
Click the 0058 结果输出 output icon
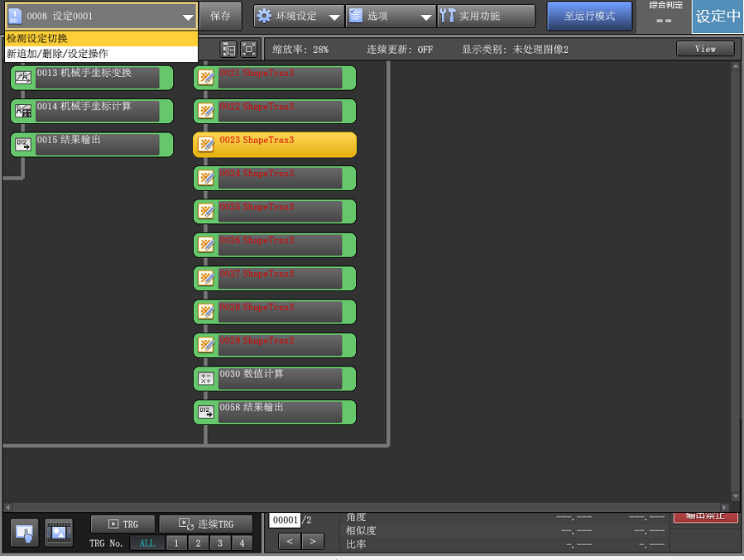206,412
